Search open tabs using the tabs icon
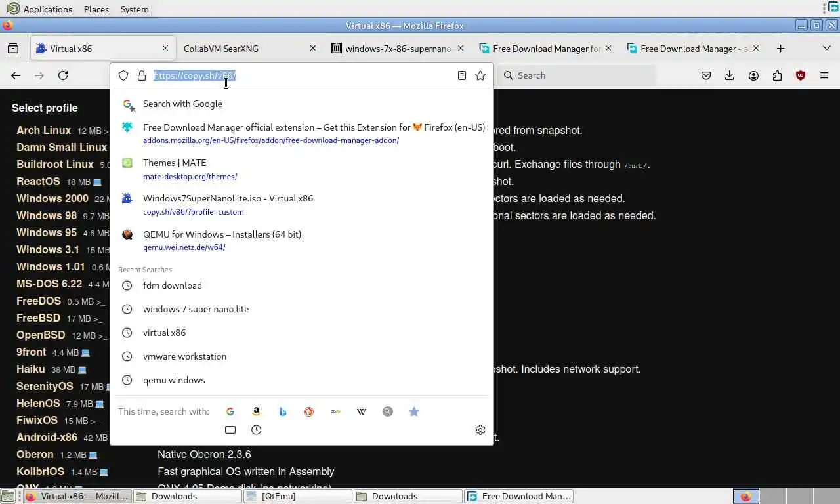Viewport: 840px width, 504px height. 230,430
